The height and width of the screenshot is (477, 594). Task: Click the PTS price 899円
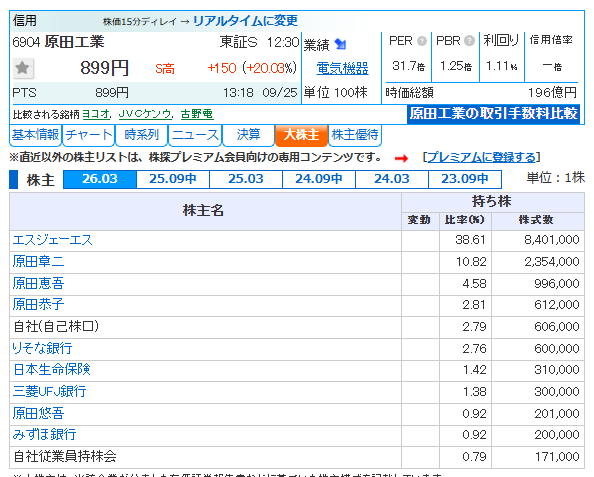click(112, 93)
